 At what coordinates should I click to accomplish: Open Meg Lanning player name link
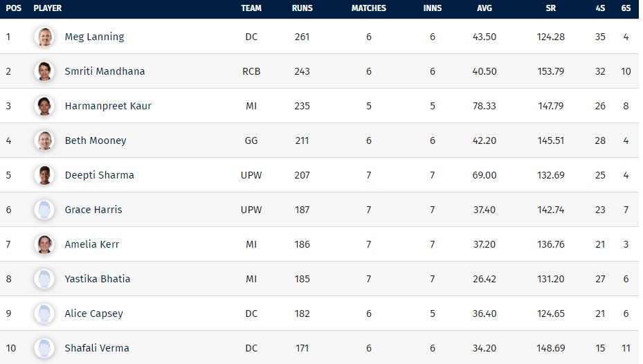94,37
